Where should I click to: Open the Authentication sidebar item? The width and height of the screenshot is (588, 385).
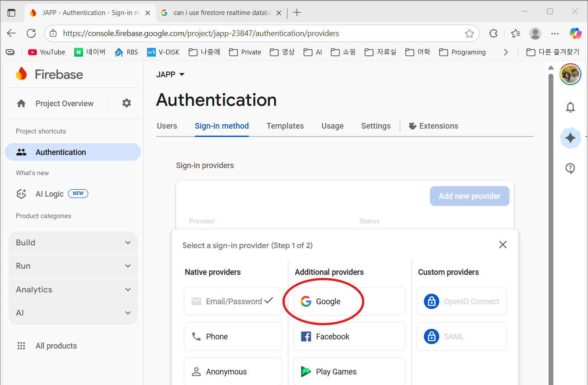73,152
